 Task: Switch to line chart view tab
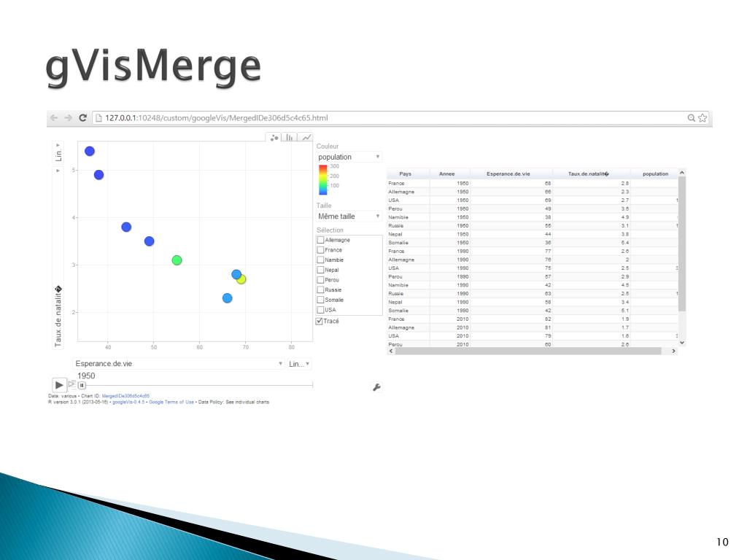coord(306,138)
